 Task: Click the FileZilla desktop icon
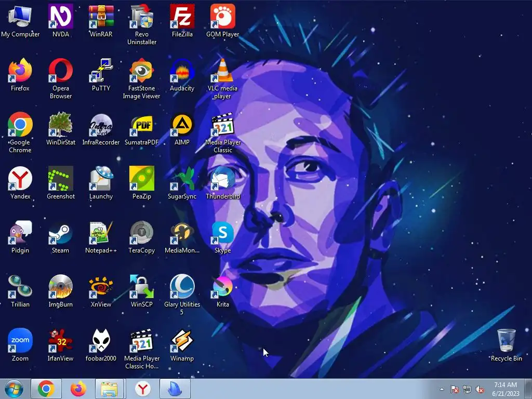(182, 21)
